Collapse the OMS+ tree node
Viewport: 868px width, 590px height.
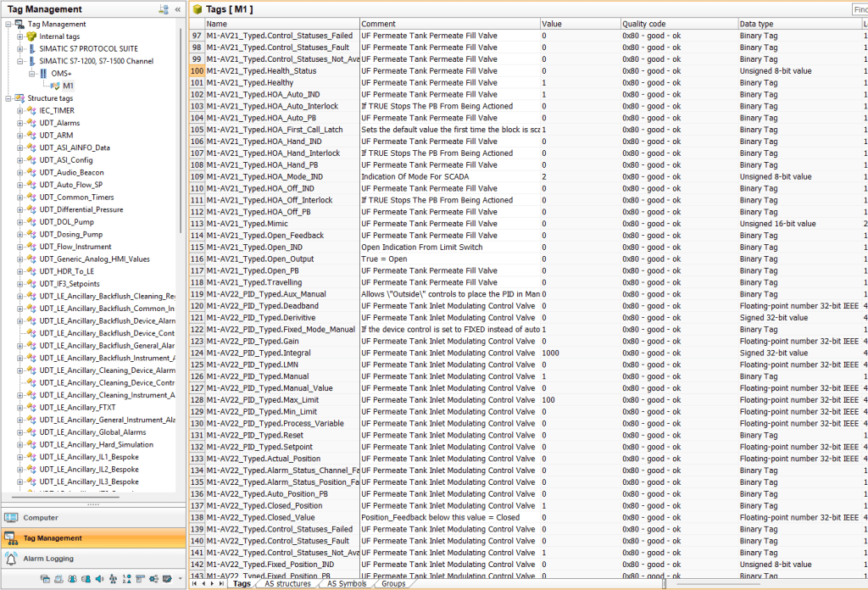tap(32, 74)
